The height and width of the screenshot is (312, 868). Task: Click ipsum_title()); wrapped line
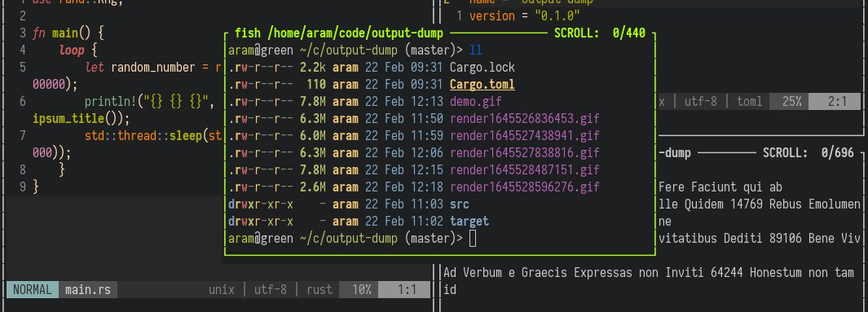(x=81, y=119)
